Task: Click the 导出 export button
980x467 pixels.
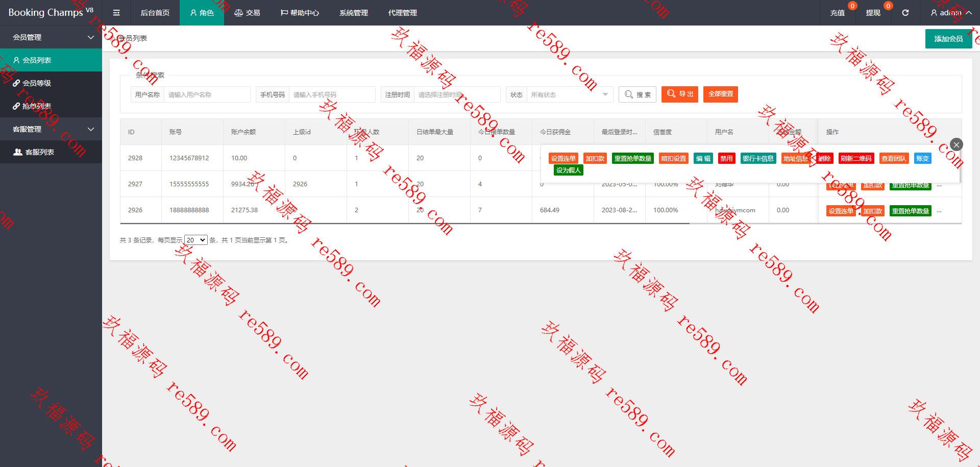Action: pyautogui.click(x=680, y=94)
